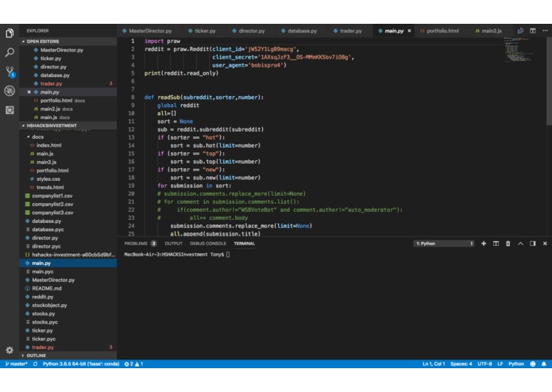Change the LF end of line sequence
This screenshot has height=392, width=552.
pos(500,364)
